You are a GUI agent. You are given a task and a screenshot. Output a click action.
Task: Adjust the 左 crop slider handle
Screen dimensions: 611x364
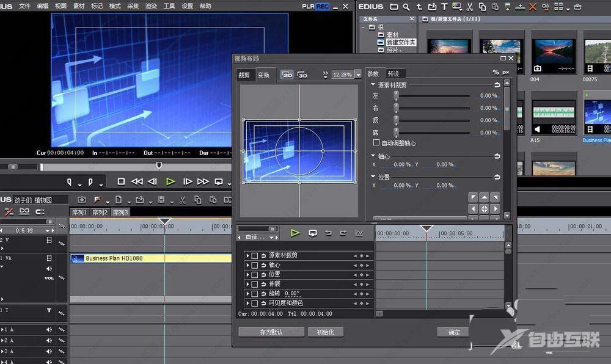pos(396,96)
